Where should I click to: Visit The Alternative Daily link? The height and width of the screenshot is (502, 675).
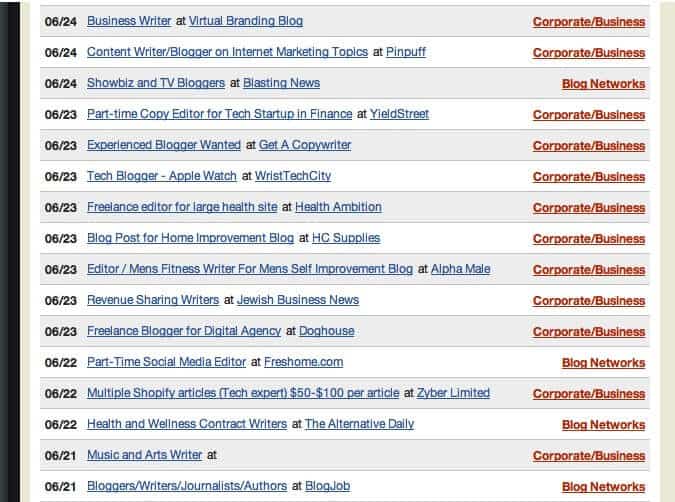click(x=359, y=424)
